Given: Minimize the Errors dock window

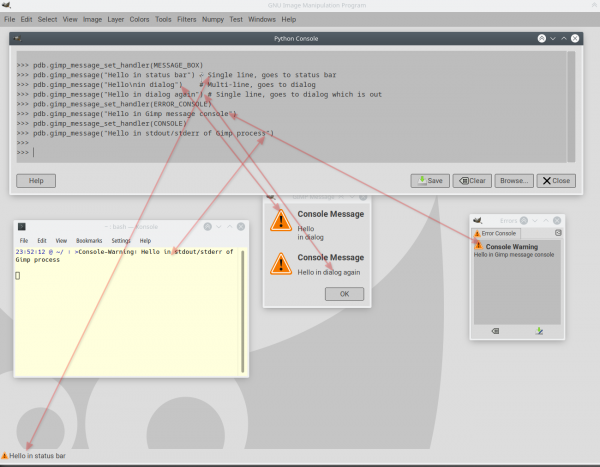Looking at the screenshot, I should coord(535,220).
